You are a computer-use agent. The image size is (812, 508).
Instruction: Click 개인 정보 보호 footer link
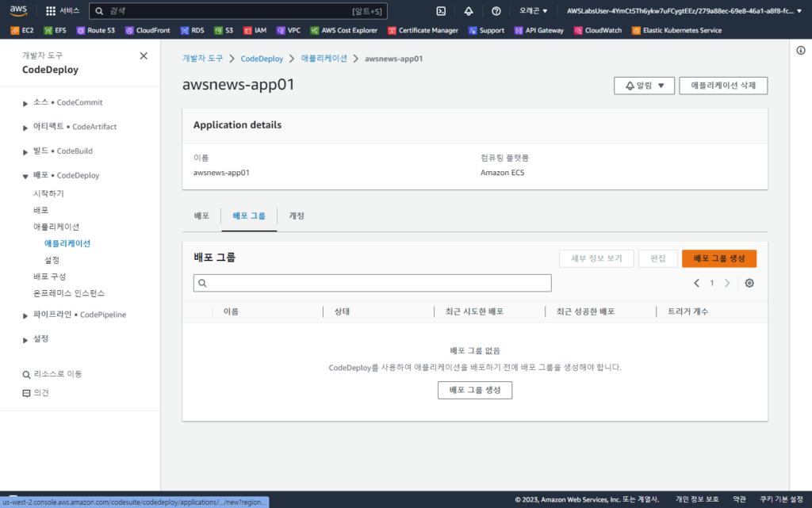click(x=697, y=499)
